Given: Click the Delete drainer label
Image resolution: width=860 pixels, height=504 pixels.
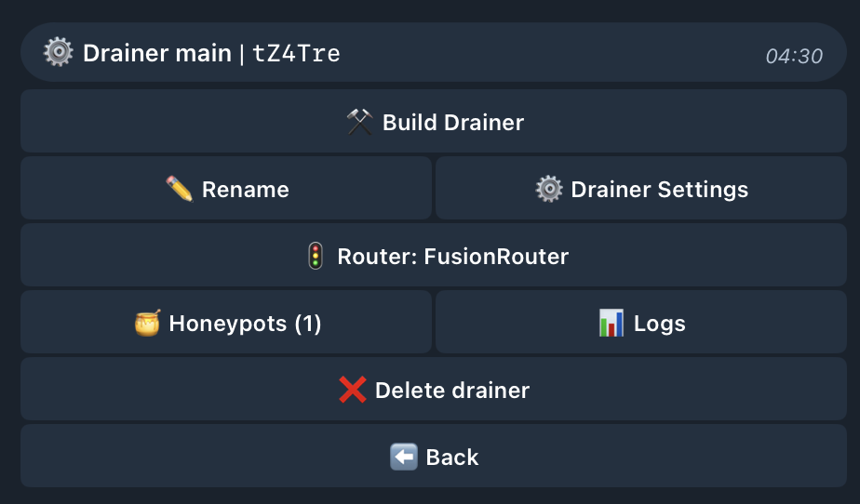Looking at the screenshot, I should 452,390.
